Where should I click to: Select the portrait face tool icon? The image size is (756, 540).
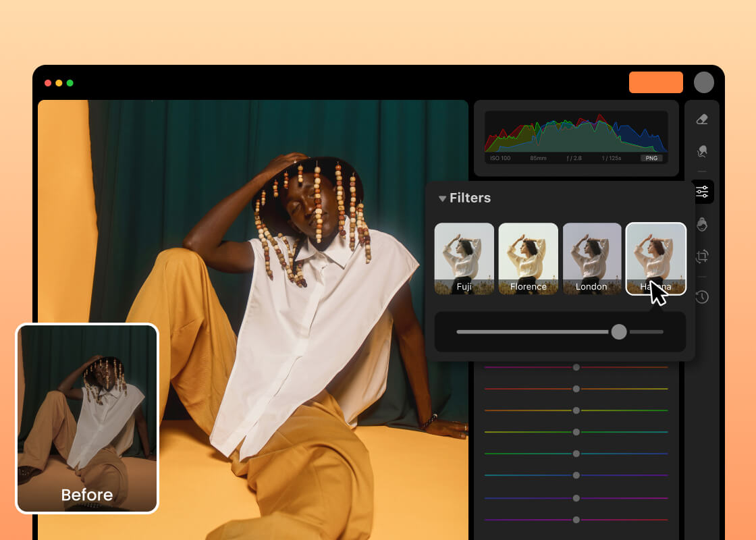702,224
